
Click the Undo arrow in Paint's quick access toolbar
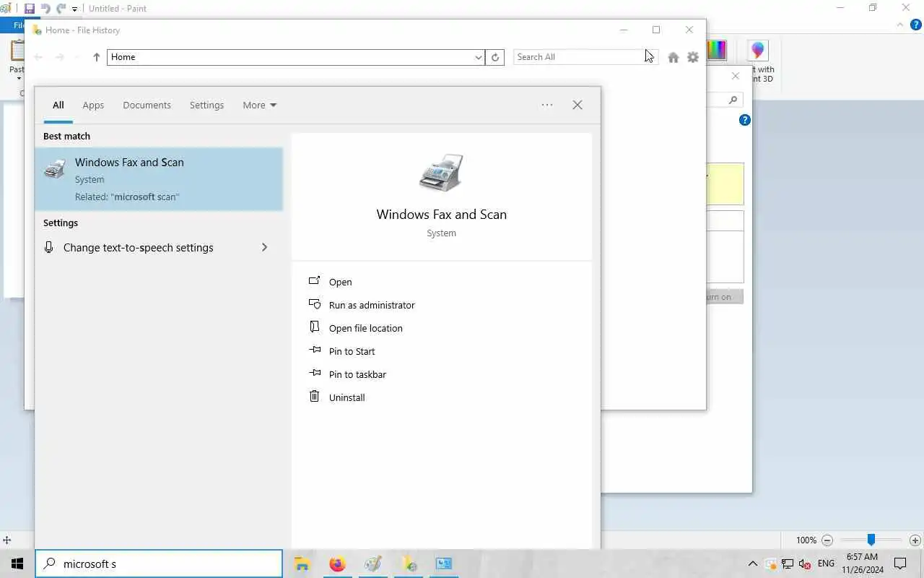pyautogui.click(x=45, y=9)
